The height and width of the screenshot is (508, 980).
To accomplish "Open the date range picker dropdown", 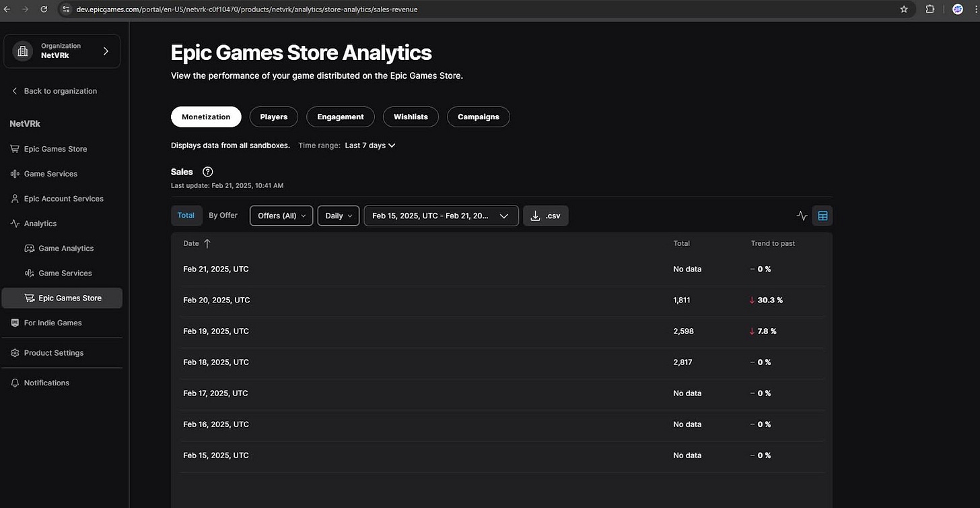I will coord(442,216).
